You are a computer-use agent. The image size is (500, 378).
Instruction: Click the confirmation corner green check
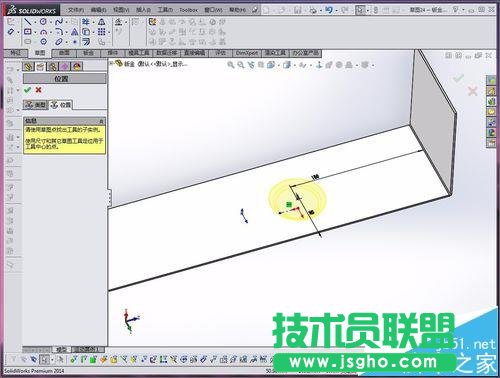[459, 79]
